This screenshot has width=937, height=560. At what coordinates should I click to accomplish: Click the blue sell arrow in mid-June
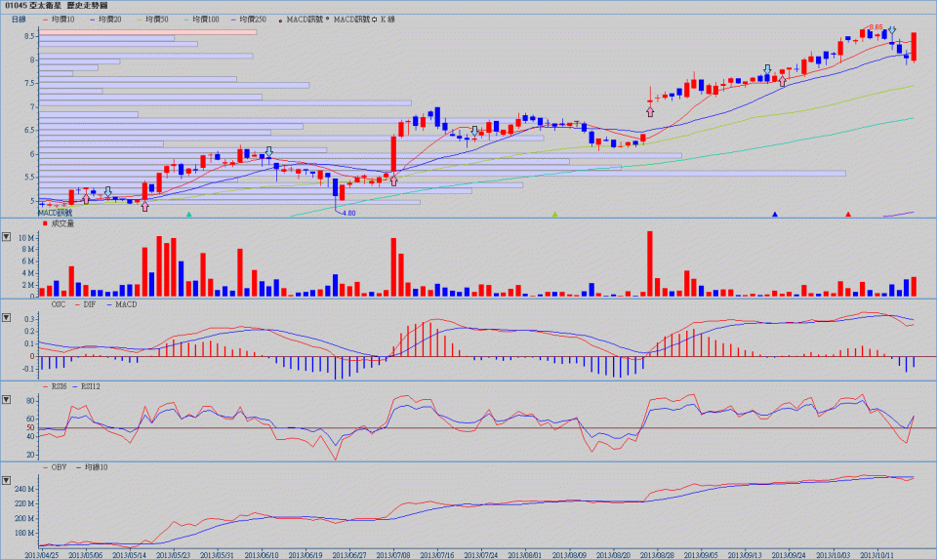click(x=268, y=152)
